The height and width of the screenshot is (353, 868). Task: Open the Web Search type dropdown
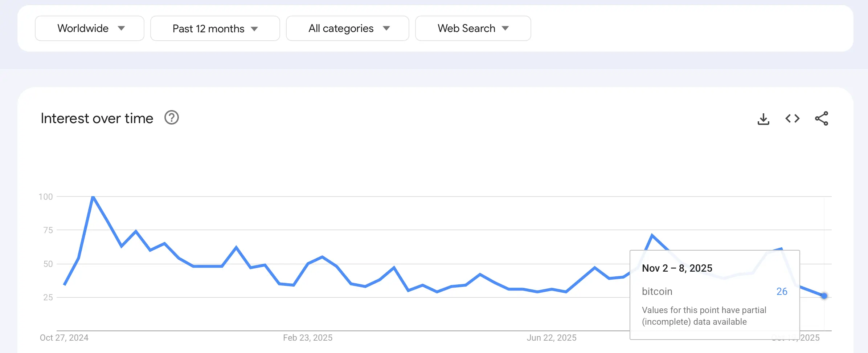[472, 28]
